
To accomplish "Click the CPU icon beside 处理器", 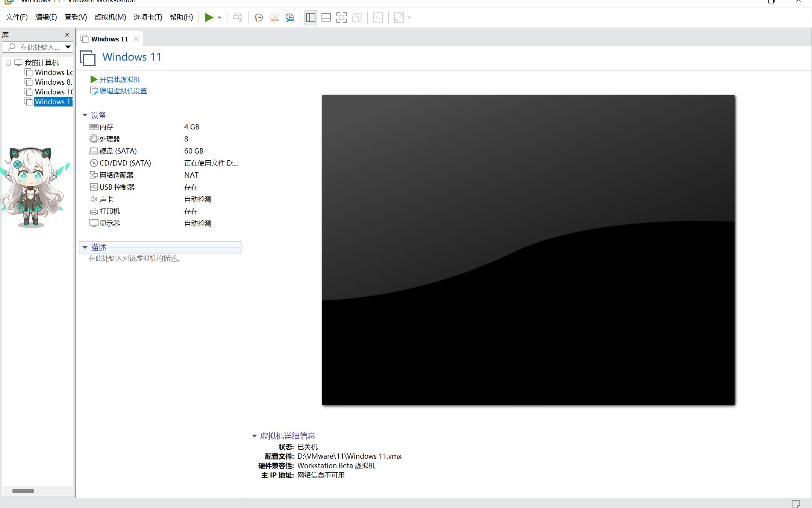I will click(x=94, y=139).
